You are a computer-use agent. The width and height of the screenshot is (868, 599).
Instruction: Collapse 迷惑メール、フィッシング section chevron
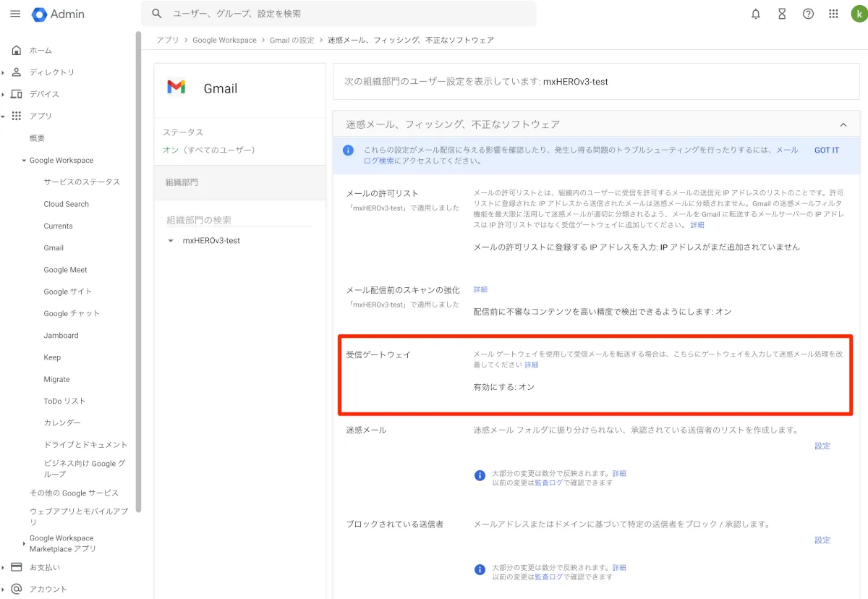click(843, 124)
